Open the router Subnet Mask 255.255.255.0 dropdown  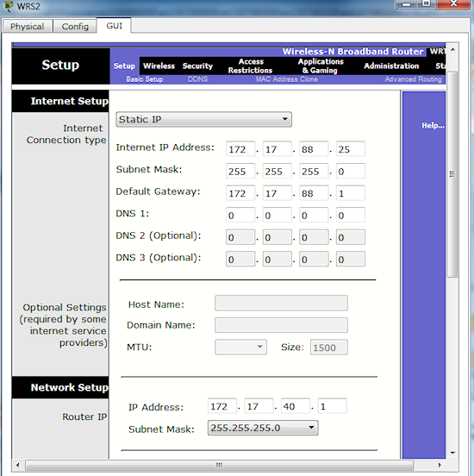click(x=263, y=428)
